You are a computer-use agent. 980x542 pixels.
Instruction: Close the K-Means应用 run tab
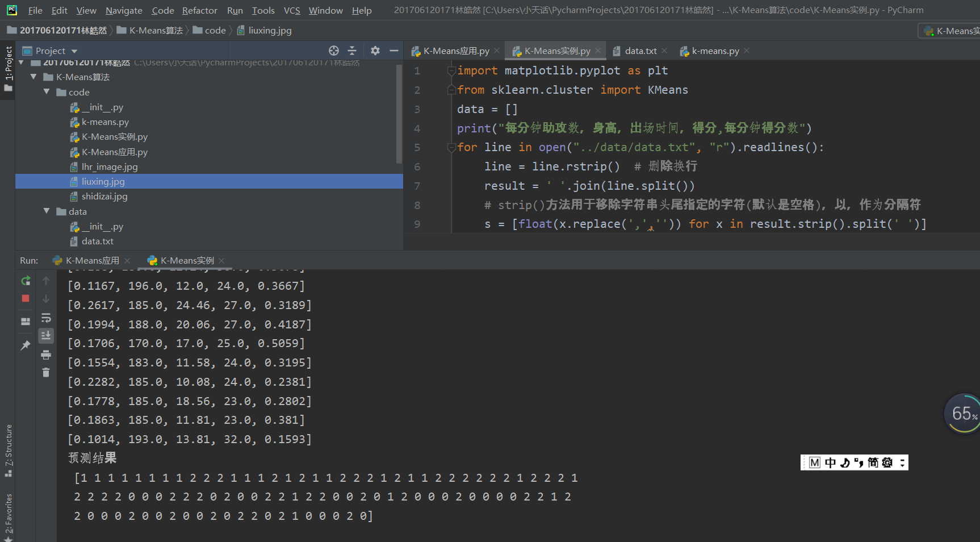coord(127,261)
